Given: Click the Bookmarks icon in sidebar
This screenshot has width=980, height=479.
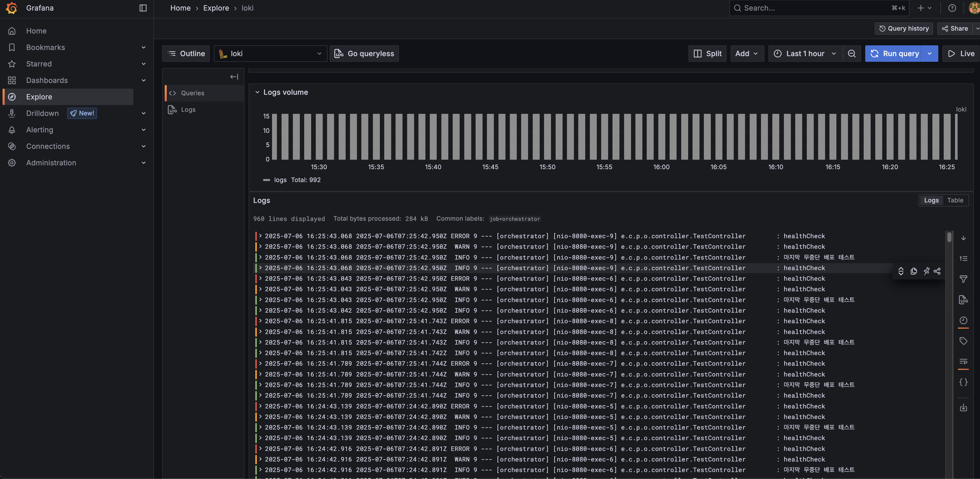Looking at the screenshot, I should 12,47.
